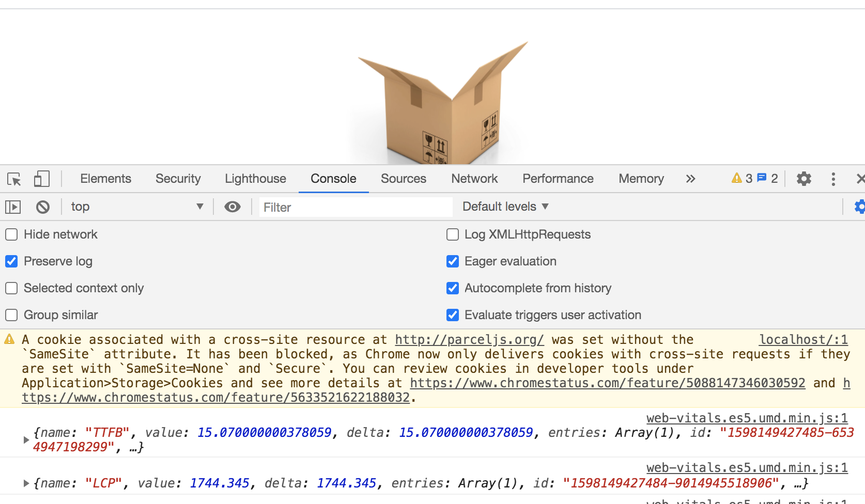Screen dimensions: 865x504
Task: Open chromestatus feature 5088147346030592 link
Action: coord(608,383)
